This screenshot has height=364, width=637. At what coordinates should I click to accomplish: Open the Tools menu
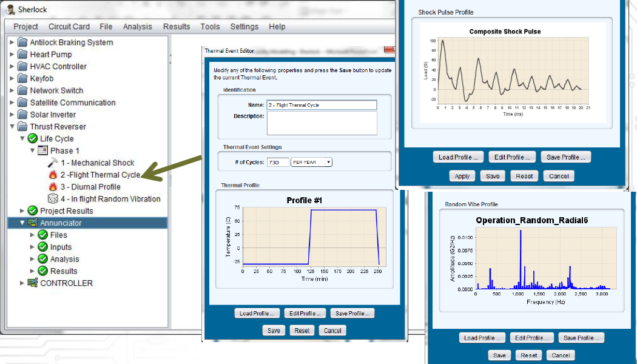pos(210,27)
